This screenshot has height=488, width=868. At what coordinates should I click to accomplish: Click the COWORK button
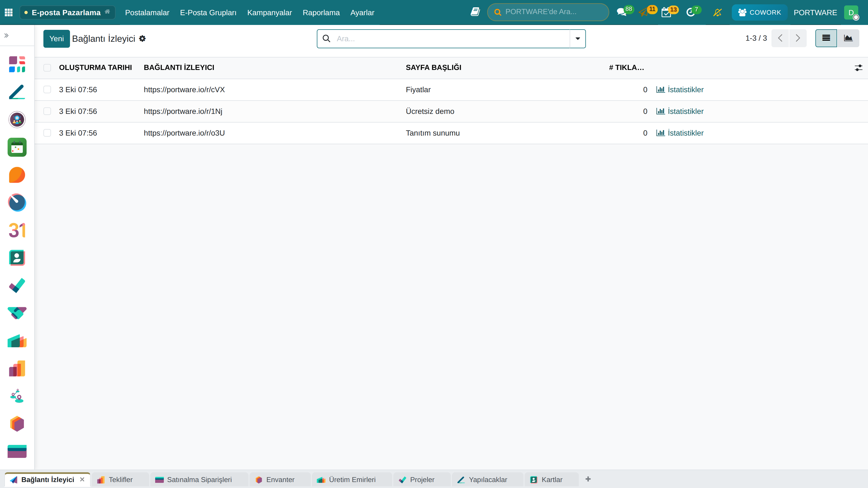(759, 12)
